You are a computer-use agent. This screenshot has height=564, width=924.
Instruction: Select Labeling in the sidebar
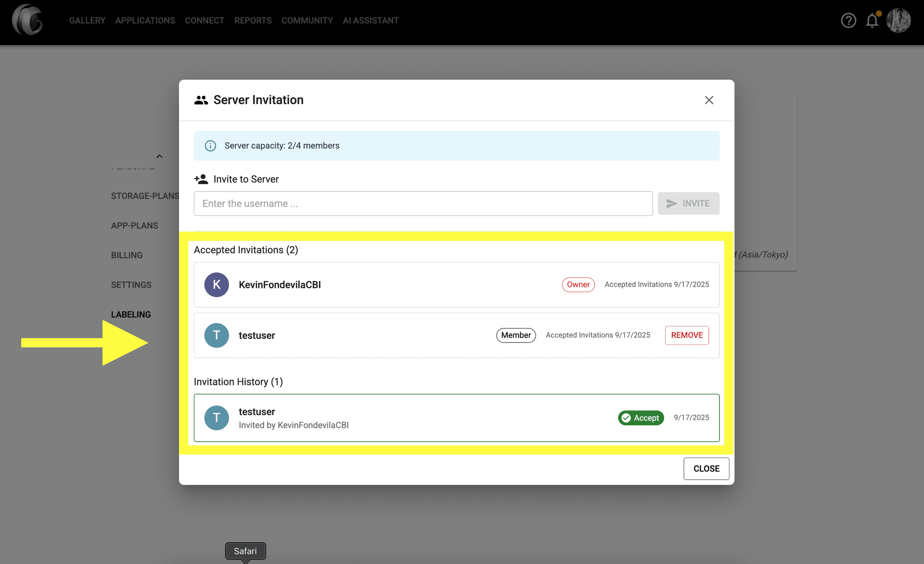coord(131,315)
